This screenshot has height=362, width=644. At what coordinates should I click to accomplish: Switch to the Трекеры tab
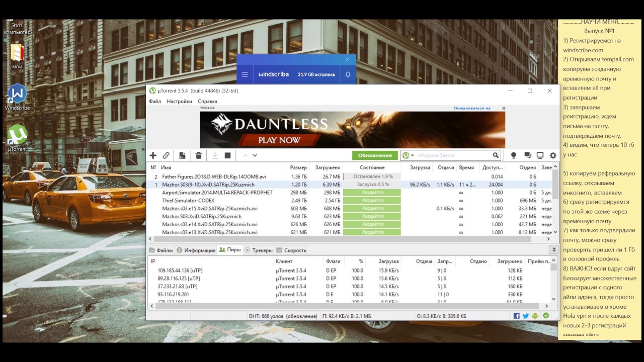pos(259,250)
